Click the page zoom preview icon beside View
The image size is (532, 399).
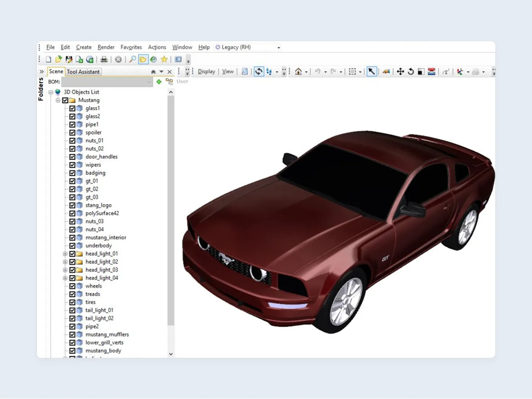click(x=245, y=71)
